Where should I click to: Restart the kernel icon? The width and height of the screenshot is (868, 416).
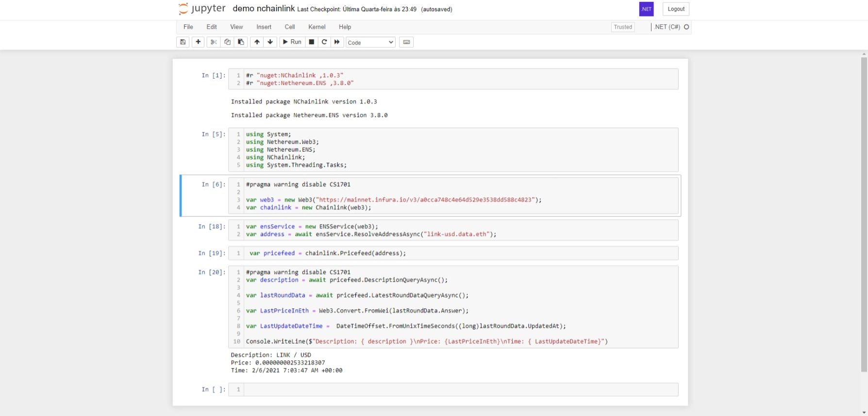[x=324, y=42]
